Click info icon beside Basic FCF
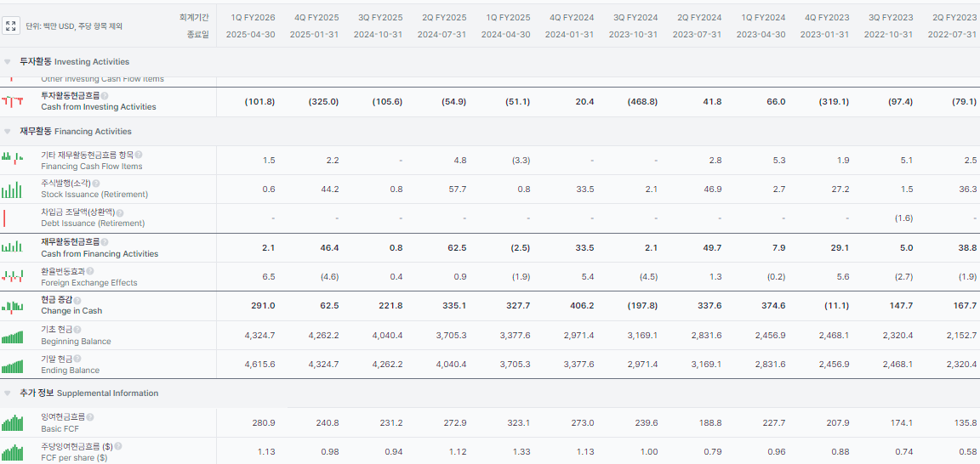This screenshot has height=464, width=980. click(90, 417)
